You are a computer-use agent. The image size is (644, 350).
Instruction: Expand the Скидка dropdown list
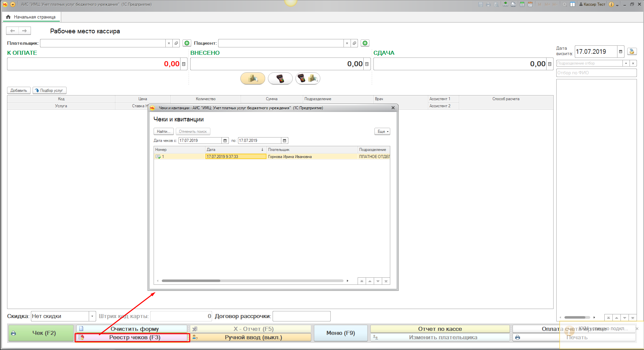point(92,316)
